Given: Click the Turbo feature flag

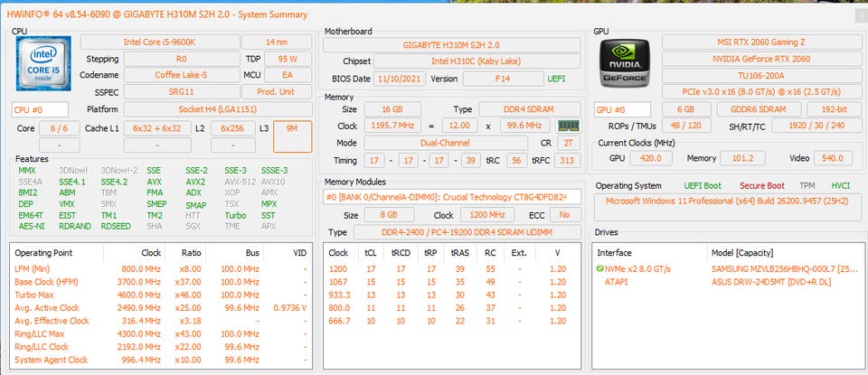Looking at the screenshot, I should tap(235, 214).
